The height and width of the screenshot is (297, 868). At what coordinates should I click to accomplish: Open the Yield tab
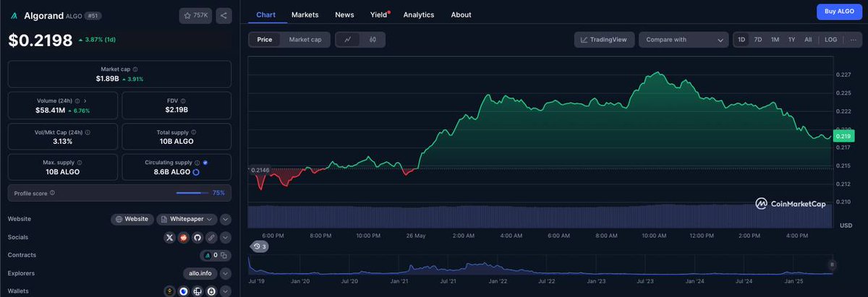pyautogui.click(x=379, y=14)
